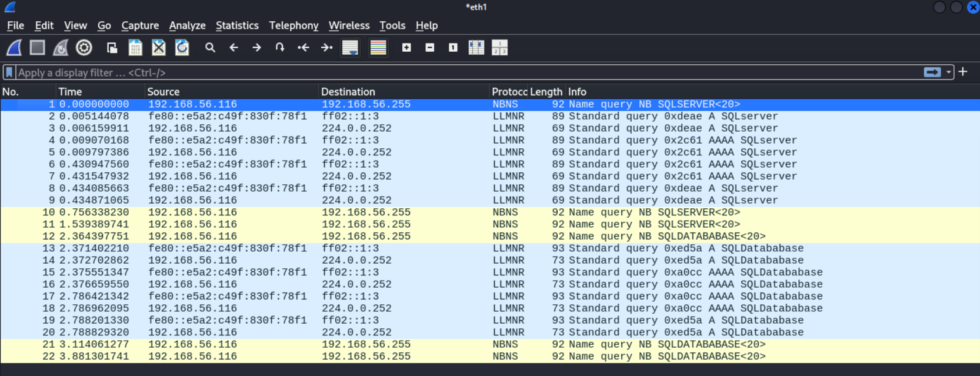980x376 pixels.
Task: Select packet 2 LLMNR query row
Action: pos(489,117)
